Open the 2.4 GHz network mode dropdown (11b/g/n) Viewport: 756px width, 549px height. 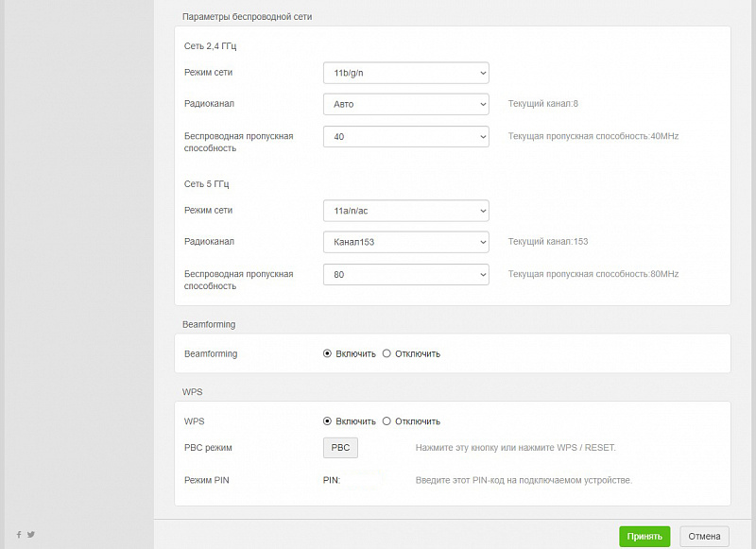(x=405, y=73)
